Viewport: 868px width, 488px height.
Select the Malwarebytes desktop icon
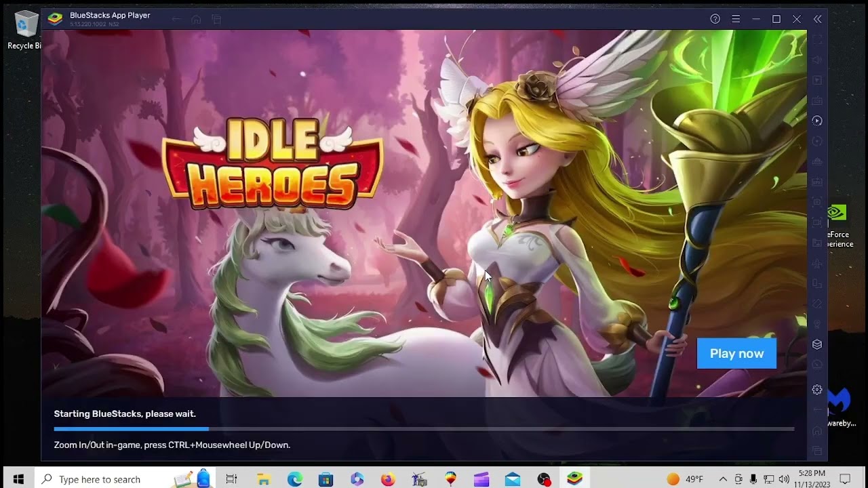tap(841, 407)
